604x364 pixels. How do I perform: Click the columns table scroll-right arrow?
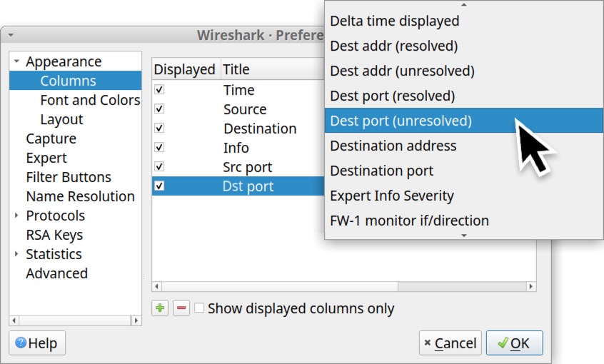[x=530, y=286]
